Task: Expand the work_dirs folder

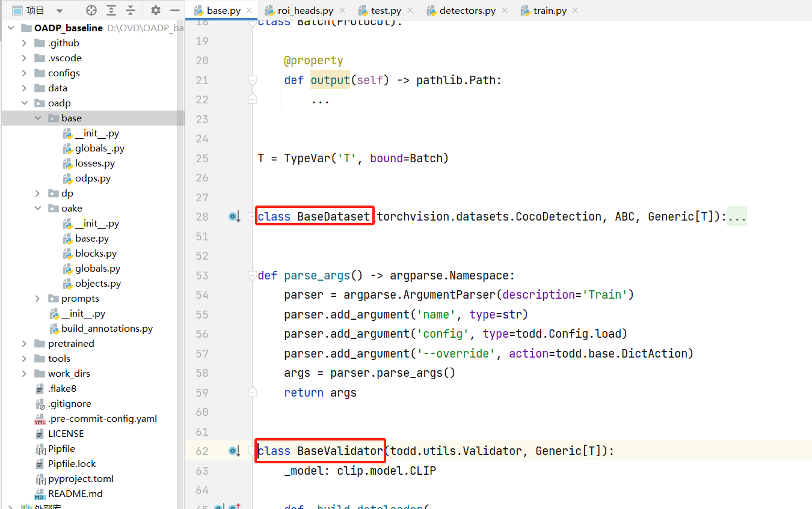Action: [24, 374]
